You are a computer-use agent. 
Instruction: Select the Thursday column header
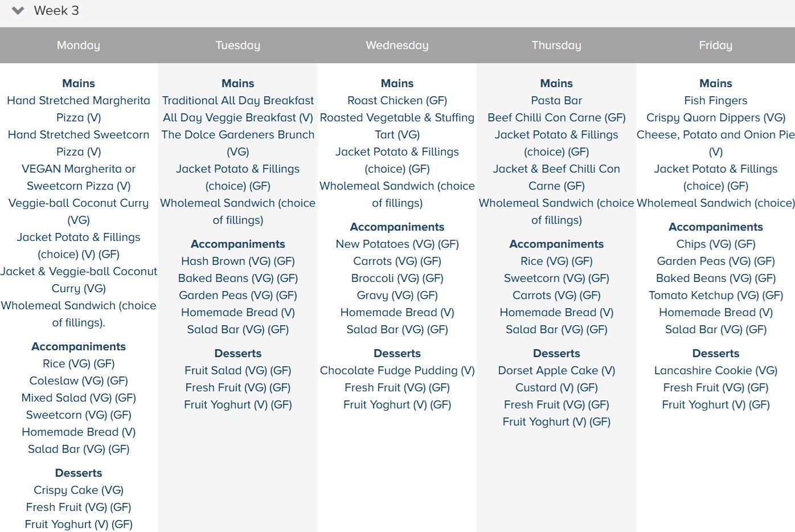(x=556, y=46)
